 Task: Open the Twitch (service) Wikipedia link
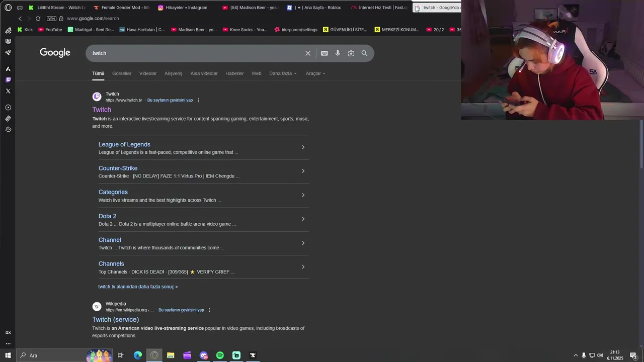[115, 319]
